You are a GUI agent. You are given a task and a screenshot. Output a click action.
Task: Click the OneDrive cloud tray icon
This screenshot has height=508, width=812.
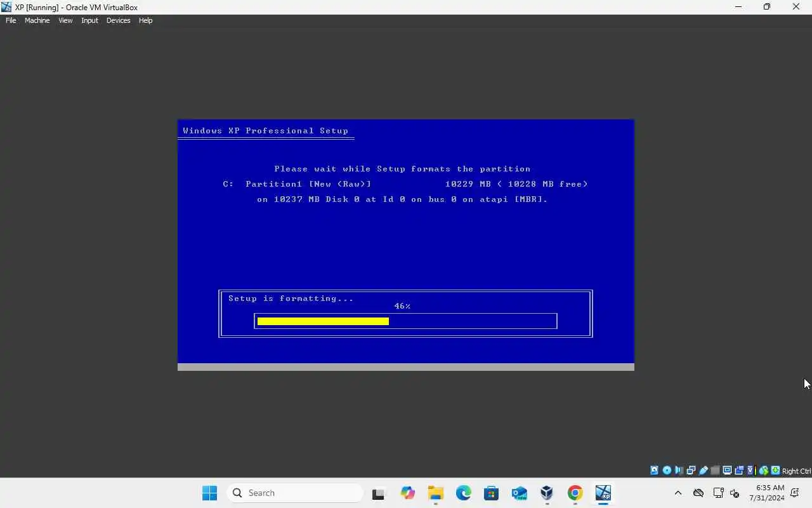click(698, 493)
